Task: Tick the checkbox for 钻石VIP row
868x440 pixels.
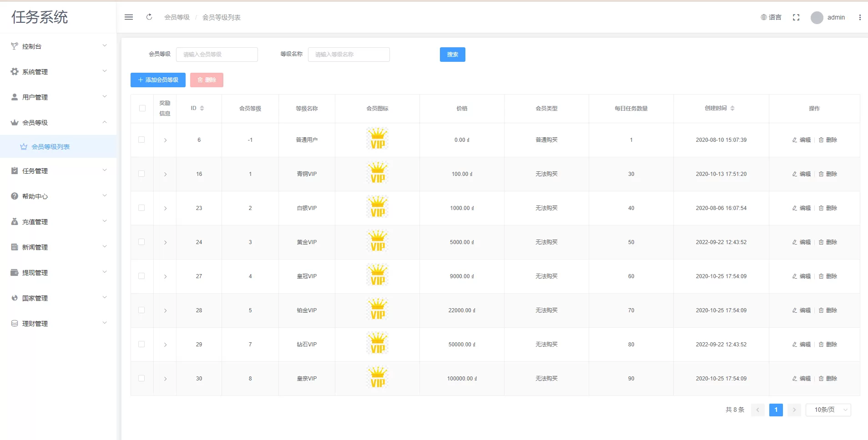Action: click(x=141, y=344)
